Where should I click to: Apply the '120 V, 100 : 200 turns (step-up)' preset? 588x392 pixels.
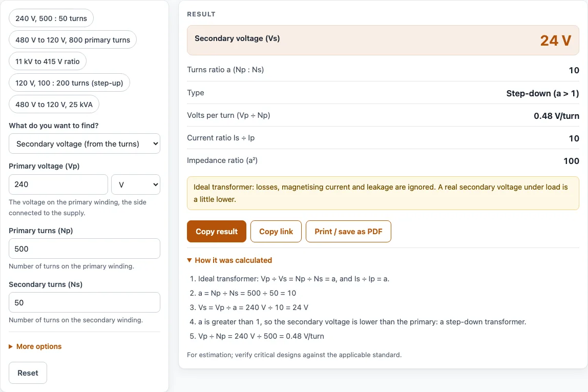pos(69,83)
